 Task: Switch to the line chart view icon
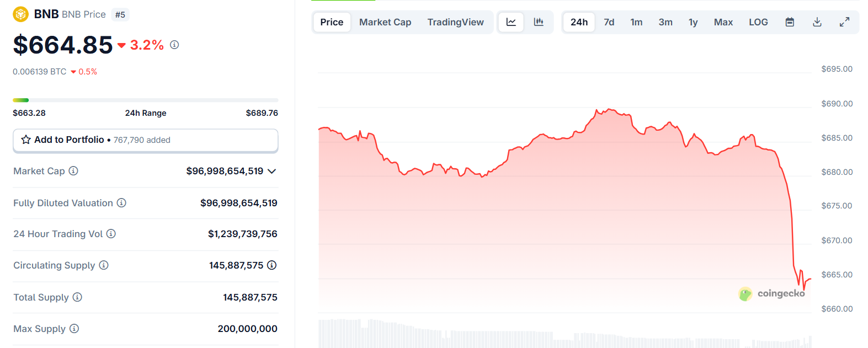511,22
